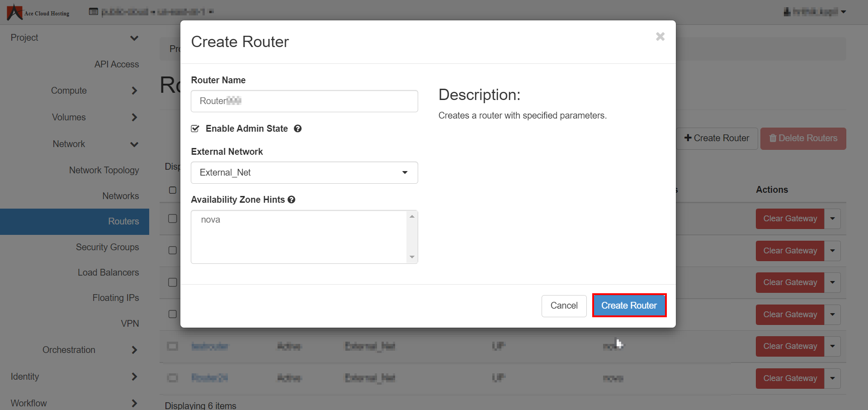This screenshot has width=868, height=410.
Task: Open Security Groups in the sidebar
Action: click(x=107, y=247)
